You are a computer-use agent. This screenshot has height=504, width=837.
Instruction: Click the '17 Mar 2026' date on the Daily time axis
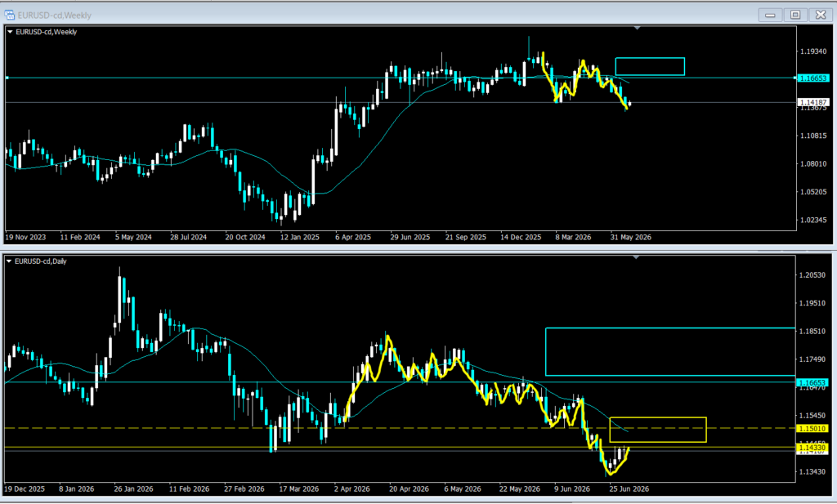coord(299,489)
